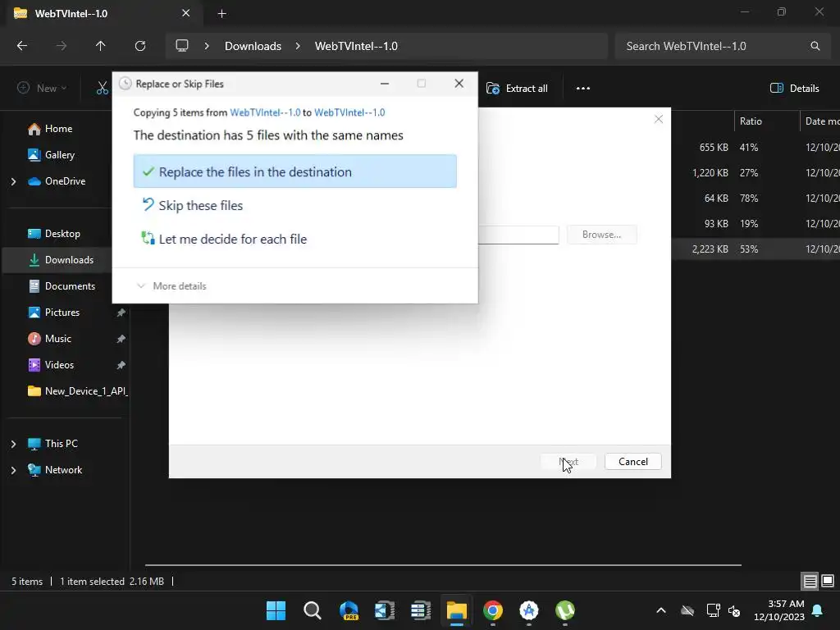Click WebTVIntel--1.0 in the address breadcrumb
The width and height of the screenshot is (840, 630).
pyautogui.click(x=356, y=46)
